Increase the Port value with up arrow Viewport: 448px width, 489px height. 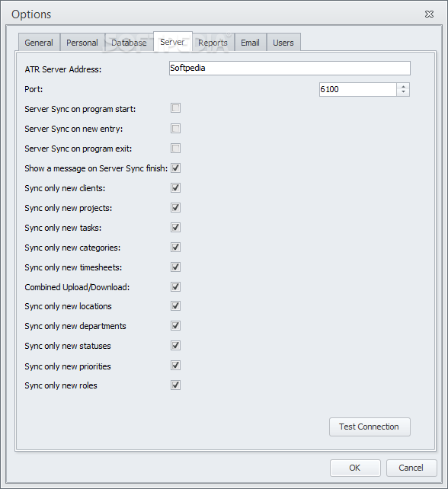403,86
